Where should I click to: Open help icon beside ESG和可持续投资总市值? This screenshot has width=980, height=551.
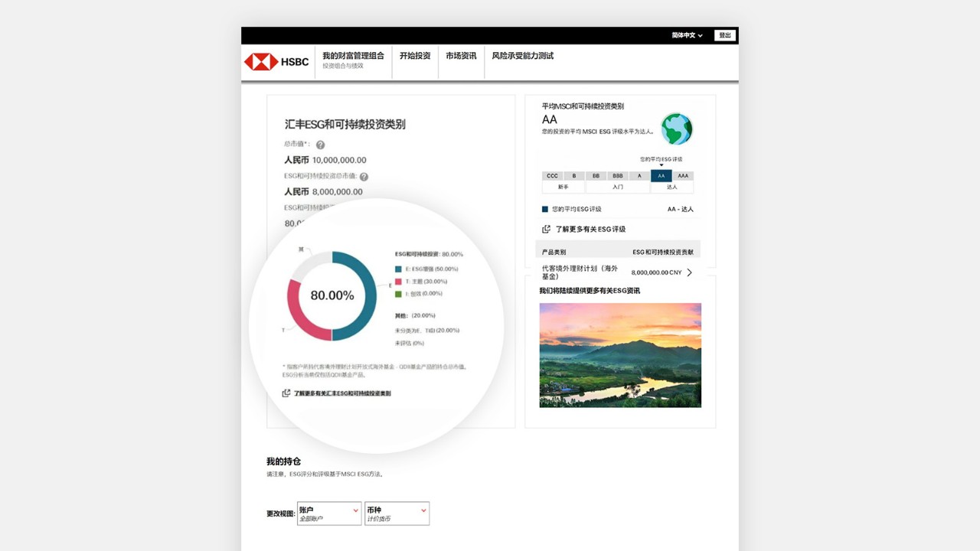click(x=364, y=177)
